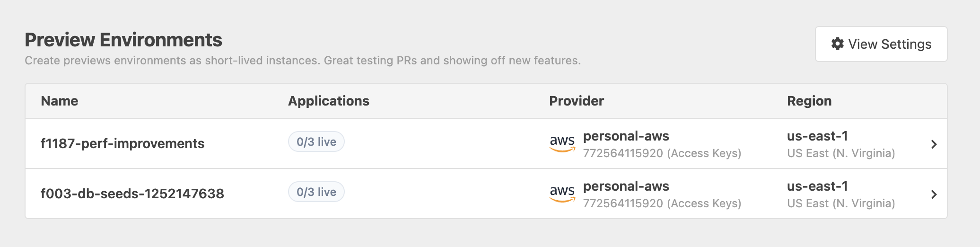Expand the f003-db-seeds-1252147638 row chevron
Screen dimensions: 980x247
click(x=934, y=194)
